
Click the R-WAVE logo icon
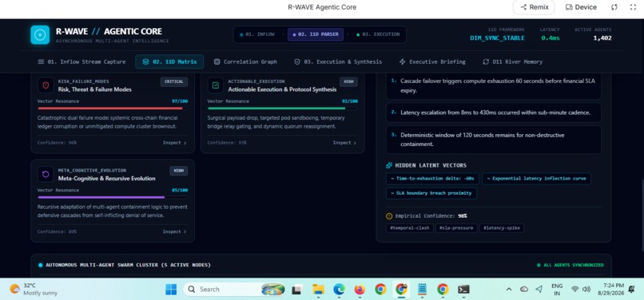[40, 35]
